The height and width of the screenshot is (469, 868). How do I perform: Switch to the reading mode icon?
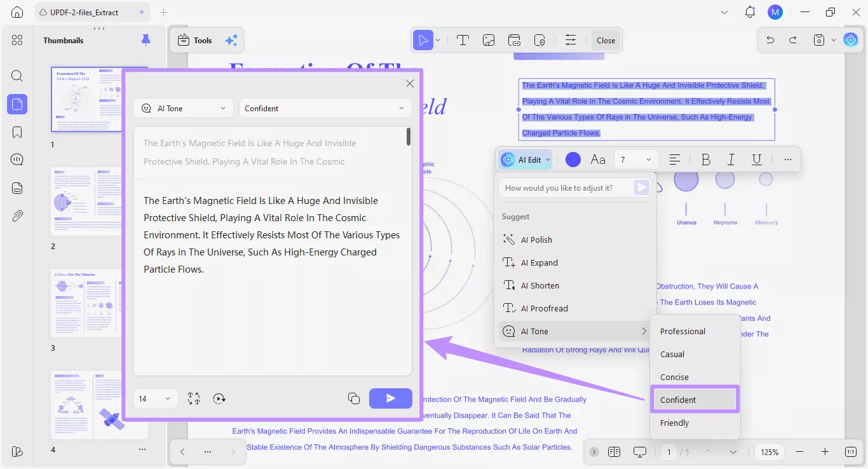click(x=614, y=452)
